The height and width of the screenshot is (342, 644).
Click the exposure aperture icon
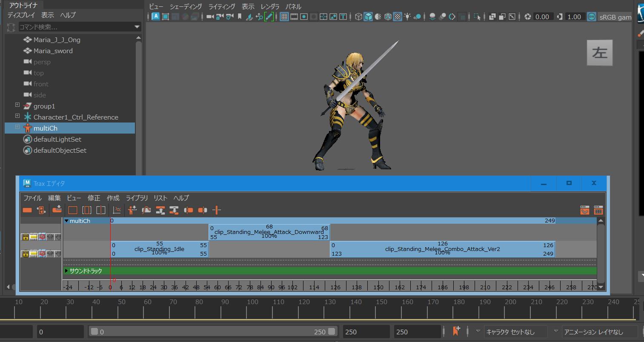[x=528, y=17]
